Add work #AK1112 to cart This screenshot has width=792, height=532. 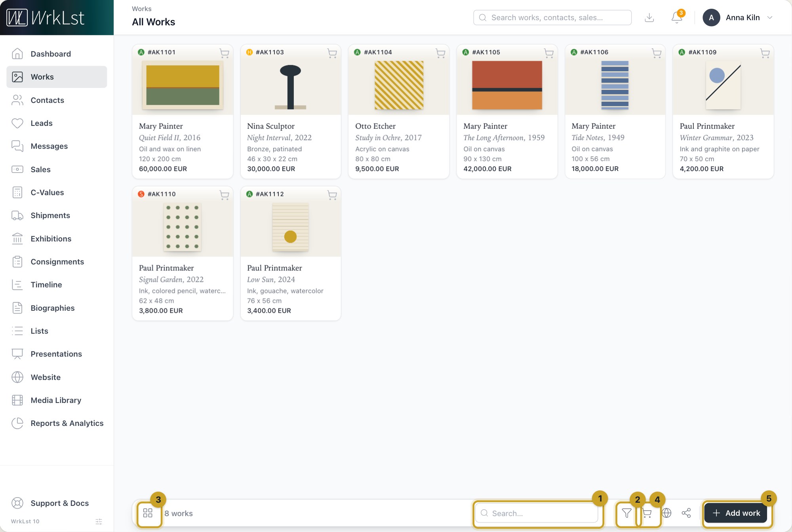click(x=332, y=195)
